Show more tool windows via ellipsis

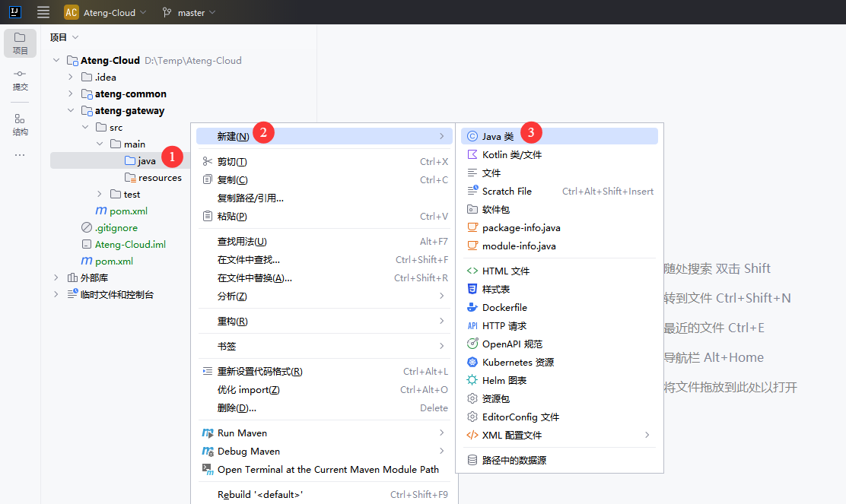(x=20, y=155)
